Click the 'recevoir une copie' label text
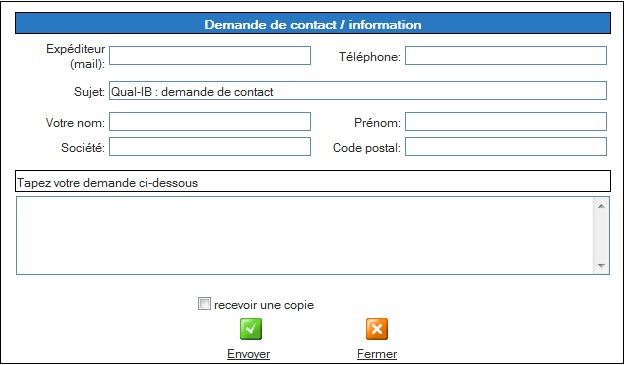 [x=264, y=305]
